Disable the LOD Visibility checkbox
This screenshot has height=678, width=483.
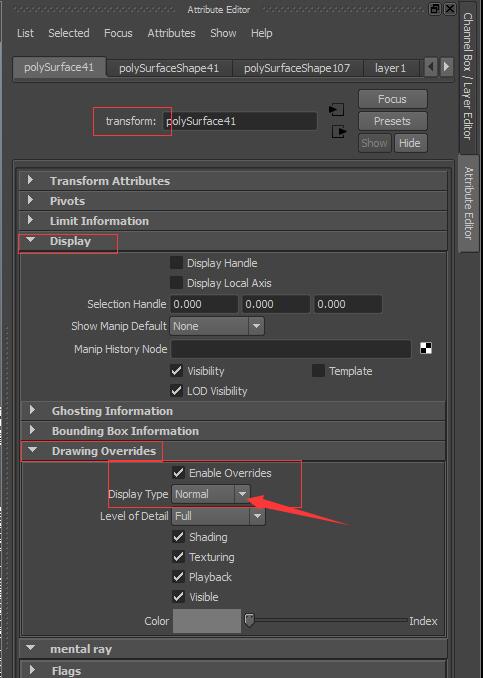176,391
